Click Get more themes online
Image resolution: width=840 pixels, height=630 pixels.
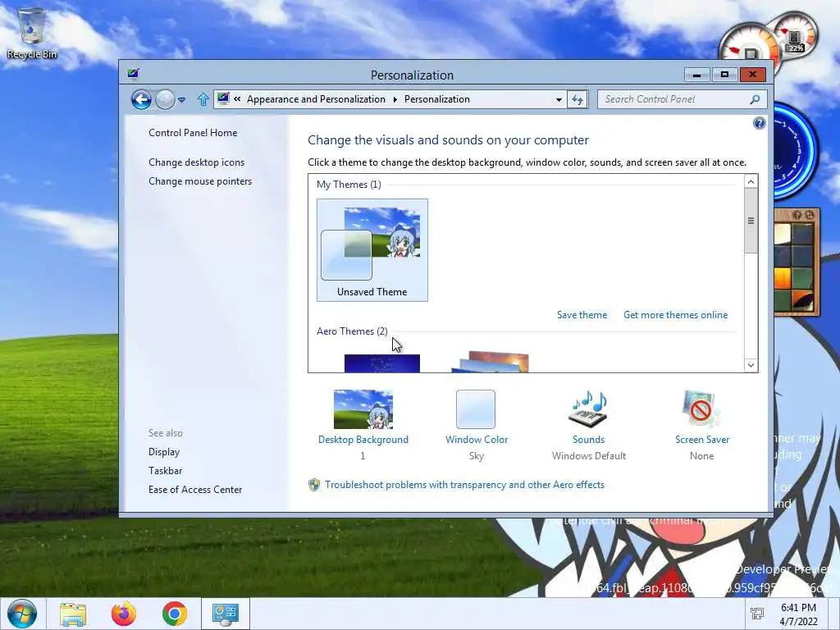[676, 315]
